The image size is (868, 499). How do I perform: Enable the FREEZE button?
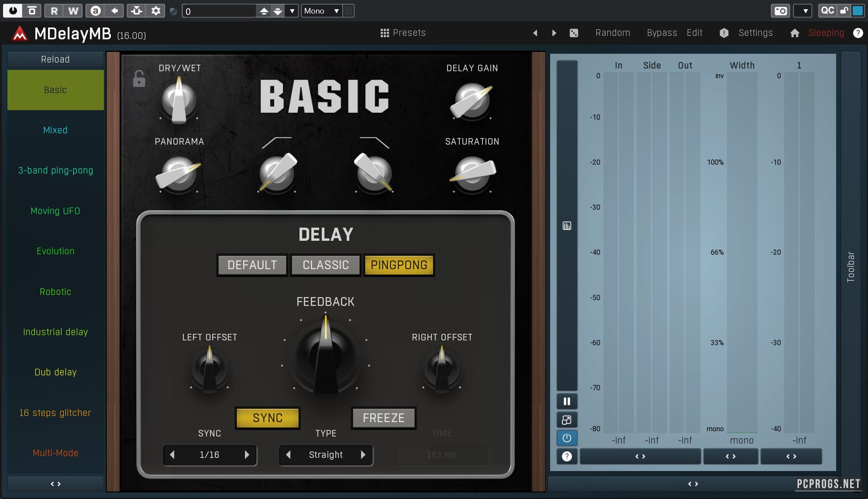383,418
